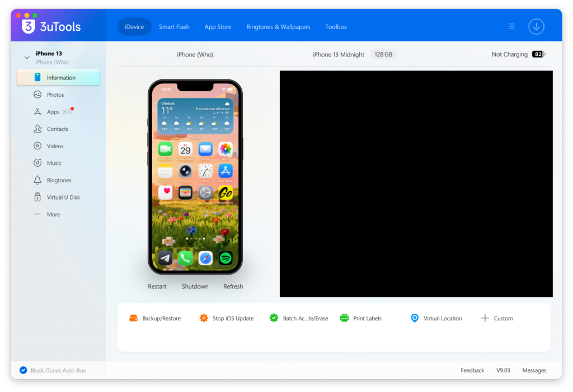Image resolution: width=573 pixels, height=392 pixels.
Task: Click the Ringtones bell icon
Action: pyautogui.click(x=37, y=180)
